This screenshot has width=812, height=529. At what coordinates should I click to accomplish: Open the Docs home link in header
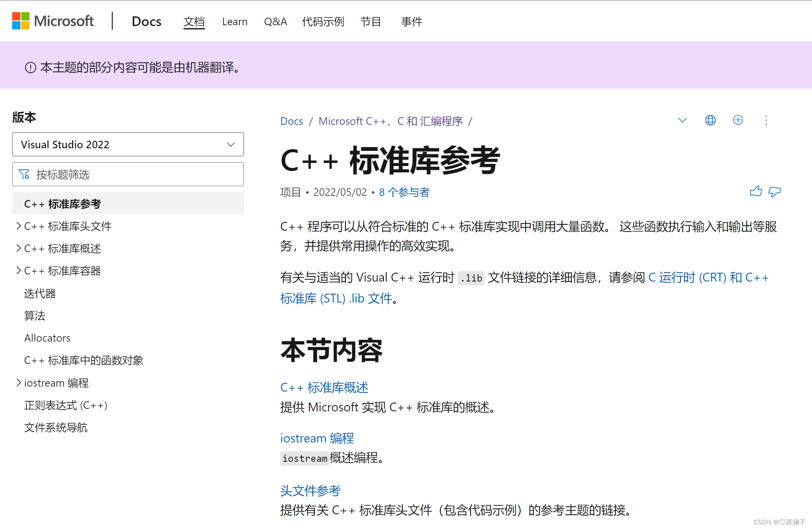pos(147,21)
